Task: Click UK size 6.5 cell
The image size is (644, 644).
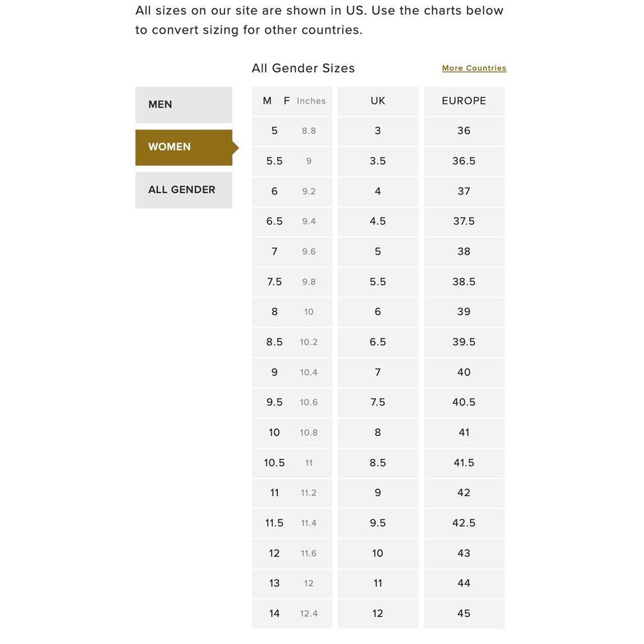Action: (x=378, y=342)
